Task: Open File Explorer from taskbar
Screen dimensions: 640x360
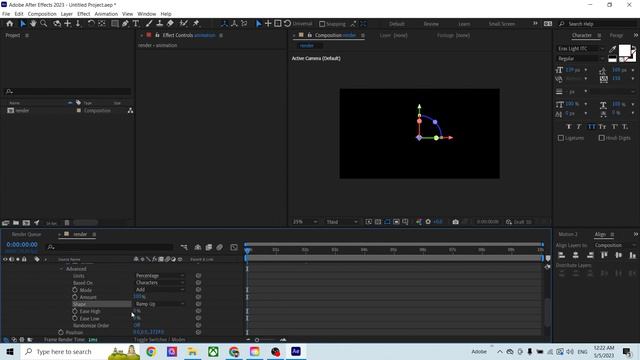Action: (192, 351)
